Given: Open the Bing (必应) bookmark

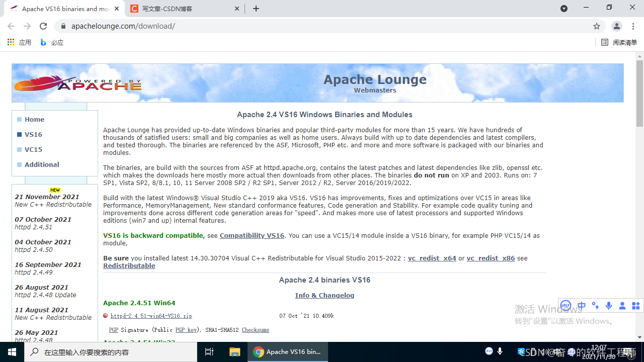Looking at the screenshot, I should 52,43.
